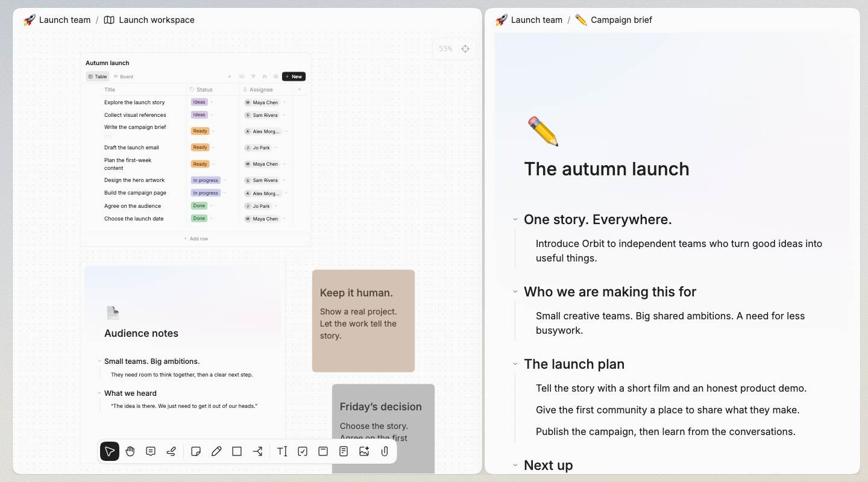Click the New button in Autumn launch
Screen dimensions: 868x482
(x=294, y=77)
